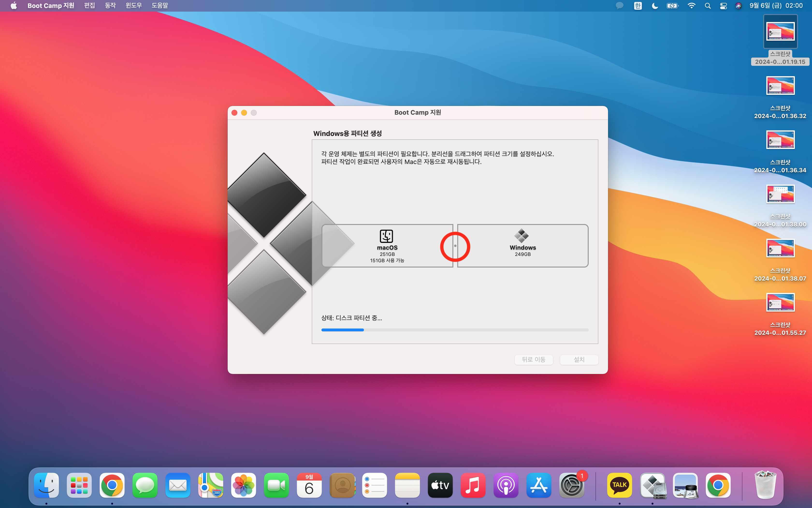The height and width of the screenshot is (508, 812).
Task: Click the date and time 9월 6일 (금) 02:00
Action: point(776,6)
